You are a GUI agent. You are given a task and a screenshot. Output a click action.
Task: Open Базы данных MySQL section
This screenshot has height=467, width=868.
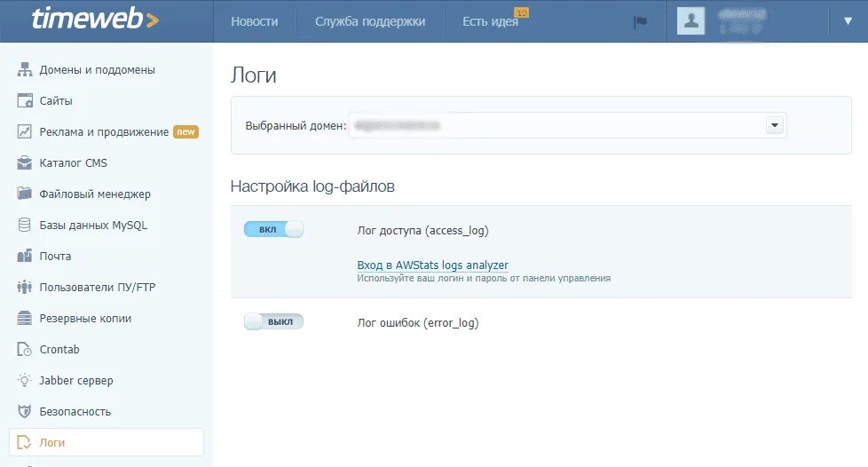(93, 225)
